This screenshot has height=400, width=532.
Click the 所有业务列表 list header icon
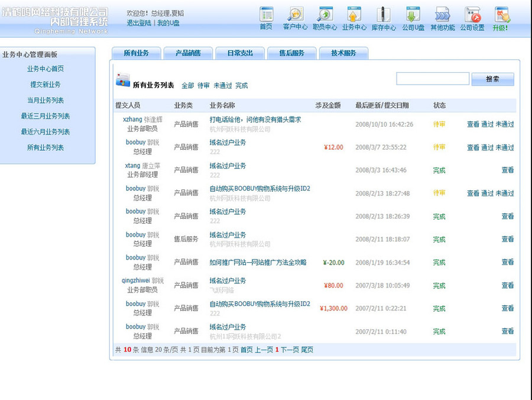click(x=123, y=80)
